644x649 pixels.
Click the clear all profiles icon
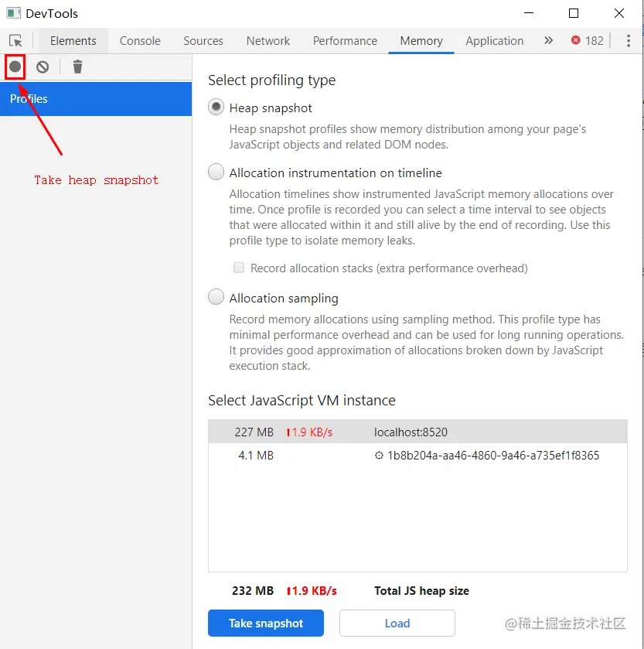(x=43, y=67)
